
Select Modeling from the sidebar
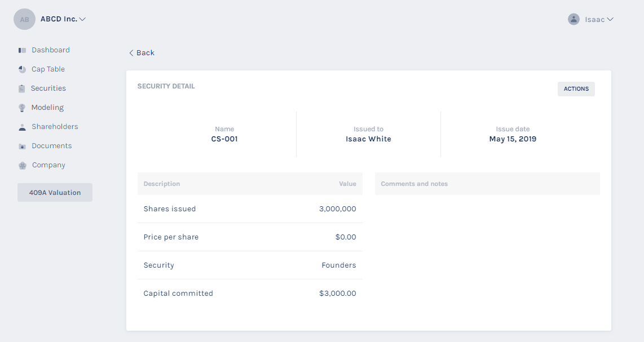[47, 108]
